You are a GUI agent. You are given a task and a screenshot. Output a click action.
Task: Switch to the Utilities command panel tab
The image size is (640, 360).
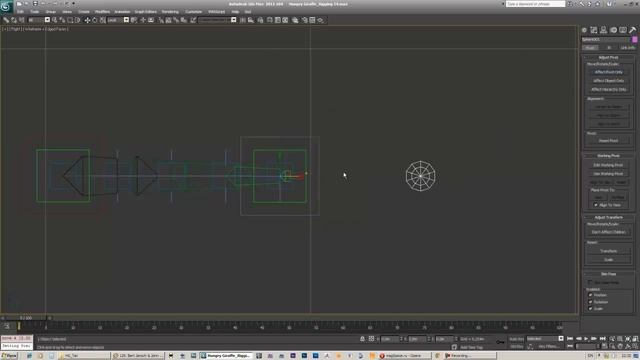[x=633, y=30]
